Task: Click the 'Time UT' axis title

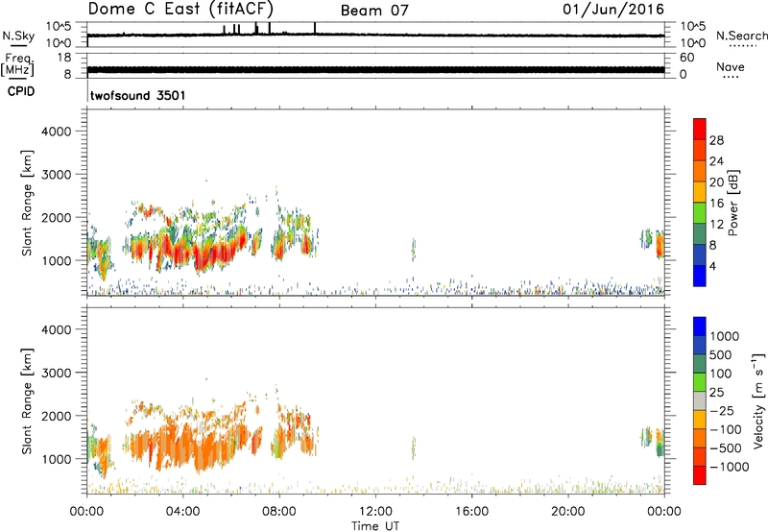Action: [375, 526]
